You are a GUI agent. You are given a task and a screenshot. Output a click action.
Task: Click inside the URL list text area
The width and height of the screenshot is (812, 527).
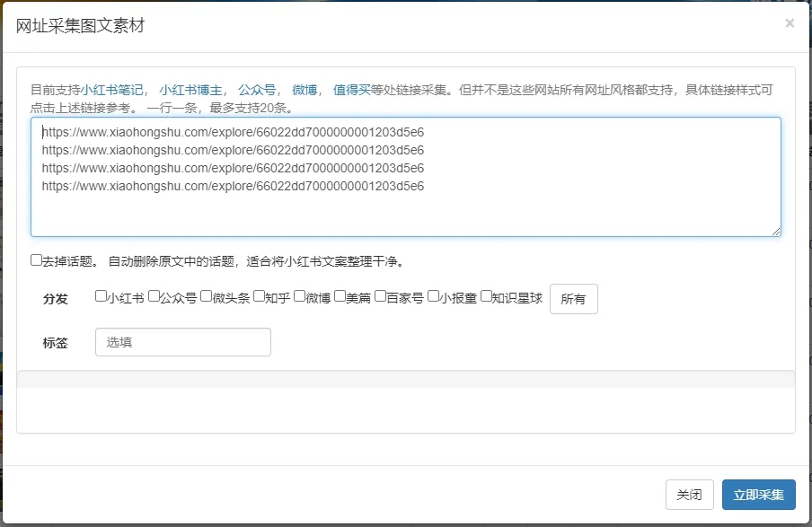click(x=405, y=177)
